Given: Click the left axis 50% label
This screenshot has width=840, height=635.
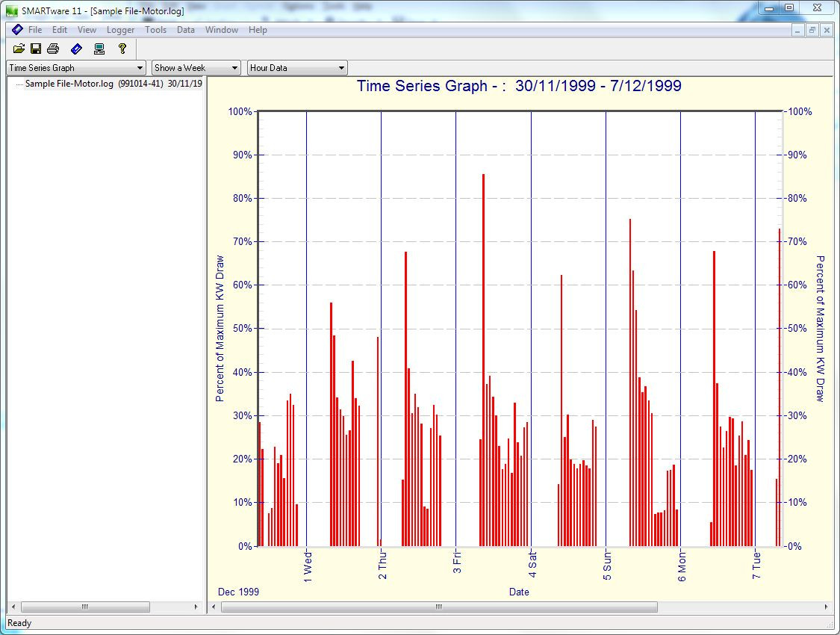Looking at the screenshot, I should point(242,329).
